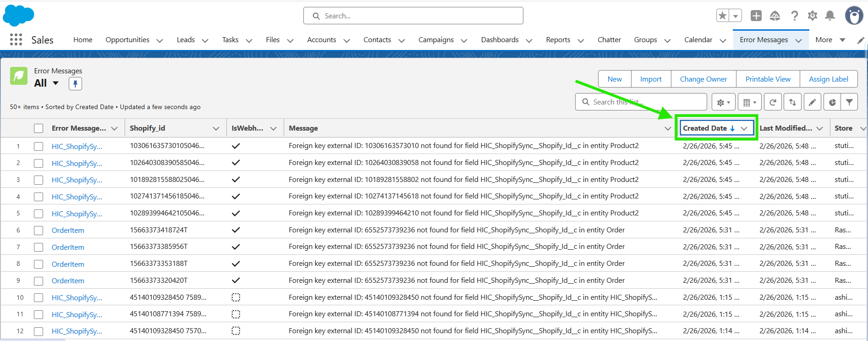
Task: Click the Import button
Action: (x=651, y=79)
